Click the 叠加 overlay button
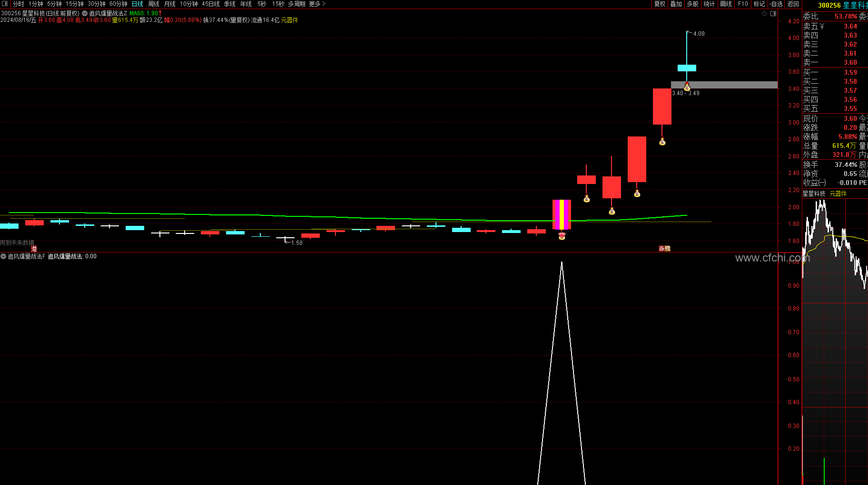Screen dimensions: 868x485 click(676, 4)
